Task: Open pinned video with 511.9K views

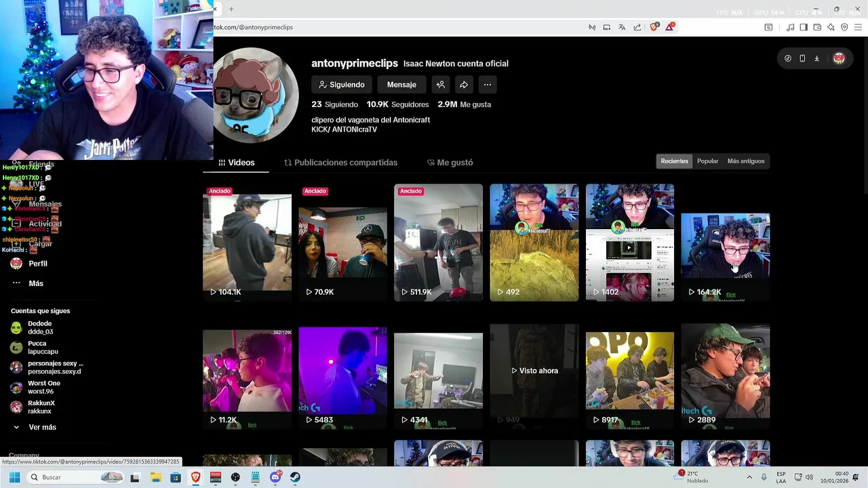Action: click(x=438, y=243)
